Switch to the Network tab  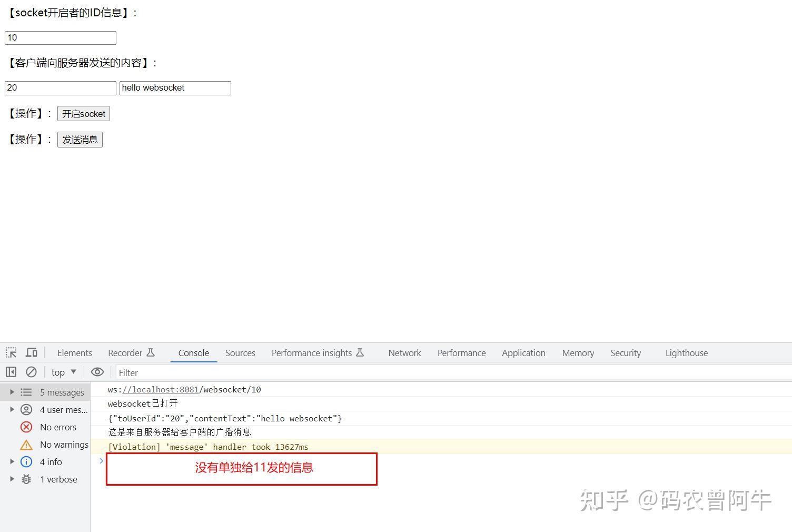click(x=404, y=353)
